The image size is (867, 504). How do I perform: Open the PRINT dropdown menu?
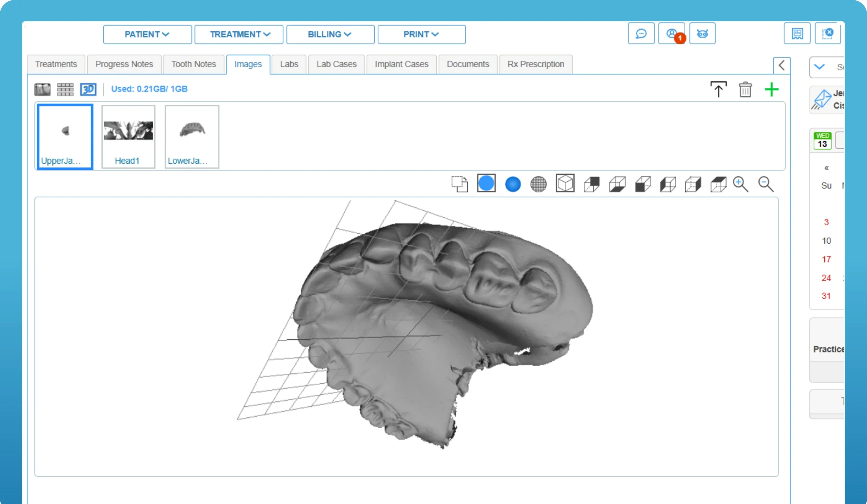pos(421,34)
